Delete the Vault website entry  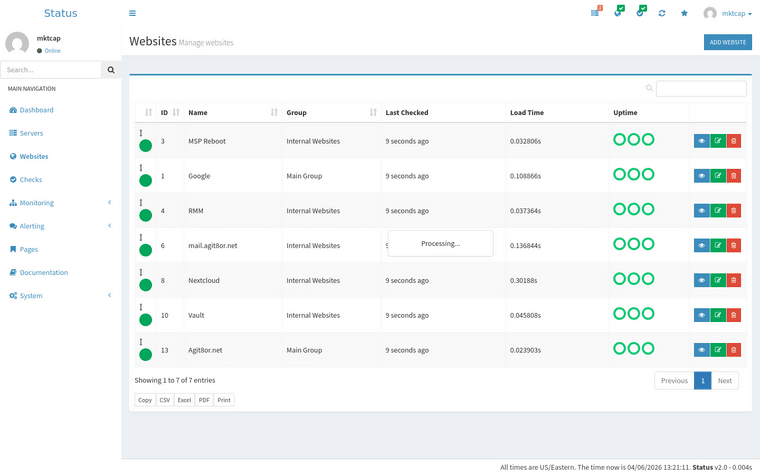[733, 316]
